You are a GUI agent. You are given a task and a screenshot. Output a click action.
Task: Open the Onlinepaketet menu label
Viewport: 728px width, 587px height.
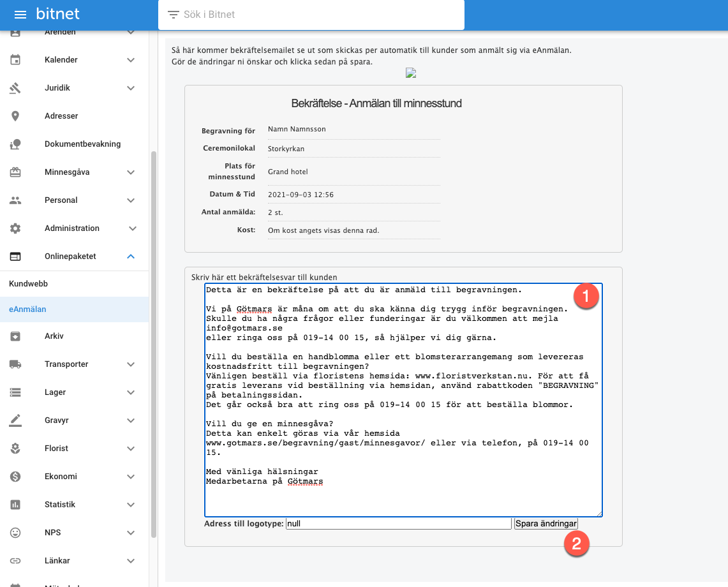point(70,256)
